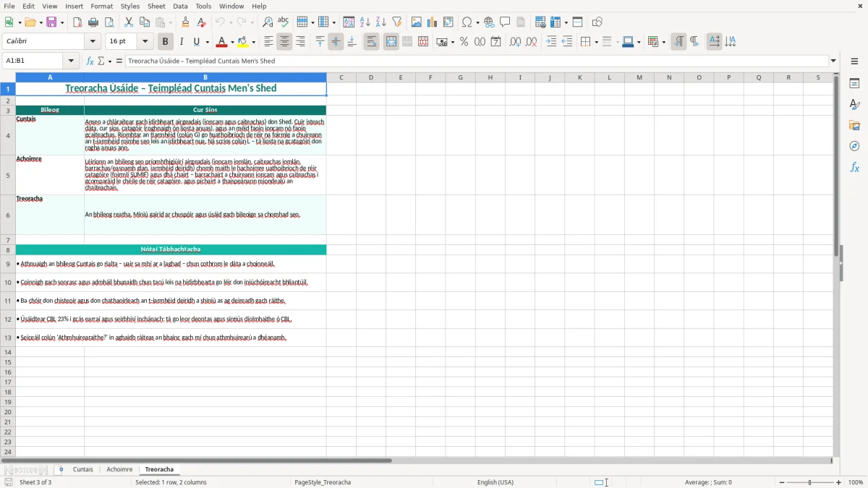Click the English (USA) language status
Screen dimensions: 868x488
click(x=495, y=482)
